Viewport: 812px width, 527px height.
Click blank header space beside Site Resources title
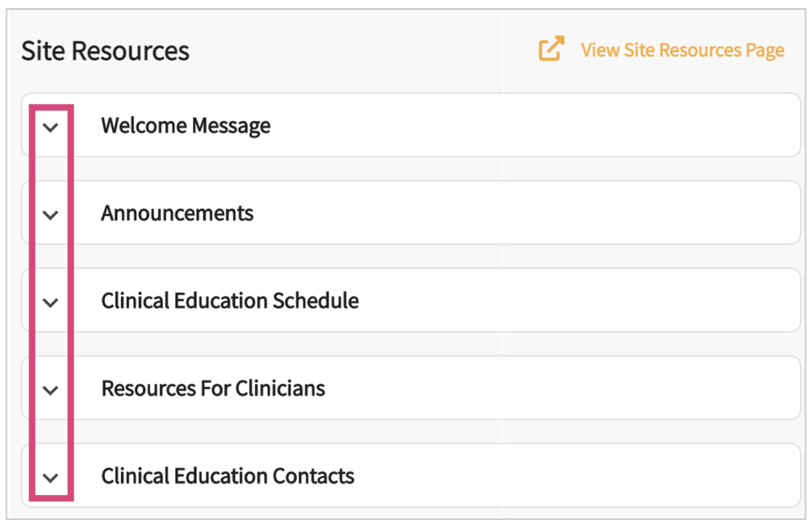click(358, 51)
